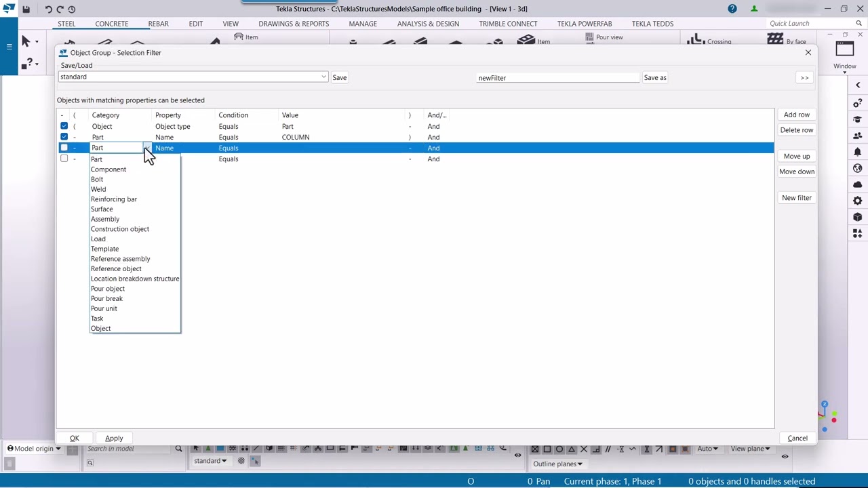Click the OK button in Selection Filter dialog
This screenshot has height=488, width=868.
click(x=75, y=439)
